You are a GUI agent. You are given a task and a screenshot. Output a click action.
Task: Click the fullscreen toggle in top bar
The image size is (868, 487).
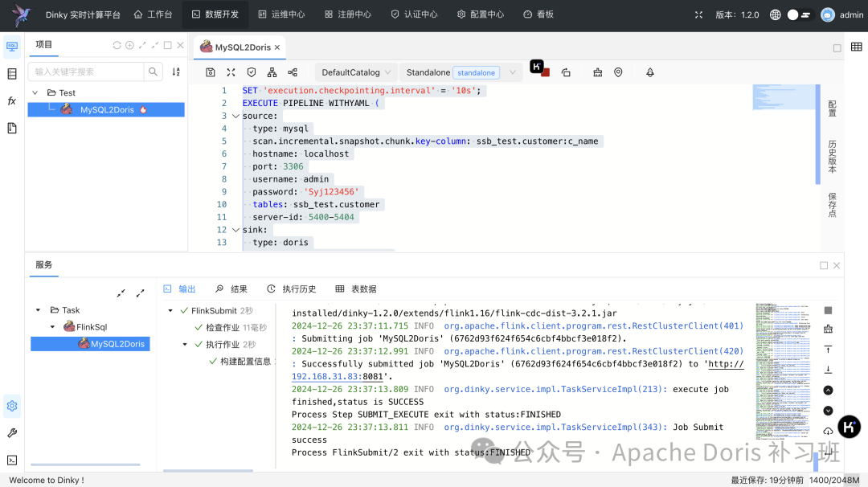click(698, 15)
